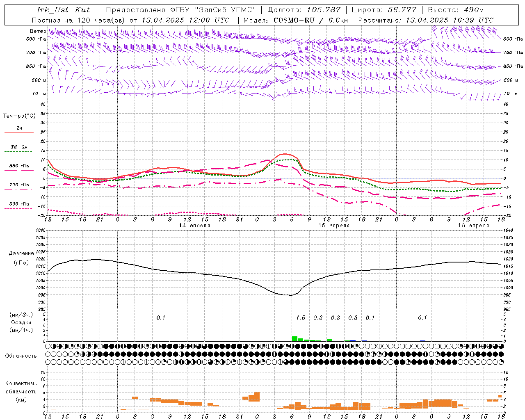Click the latitude value 'Широта: 56.777'
Image resolution: width=525 pixels, height=420 pixels.
384,9
